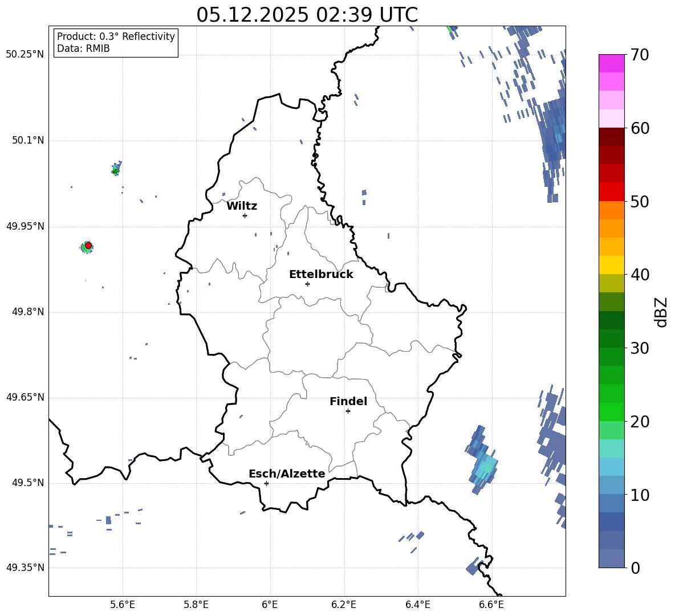Pick the magenta swatch at colorbar top
Image resolution: width=675 pixels, height=616 pixels.
pos(611,64)
